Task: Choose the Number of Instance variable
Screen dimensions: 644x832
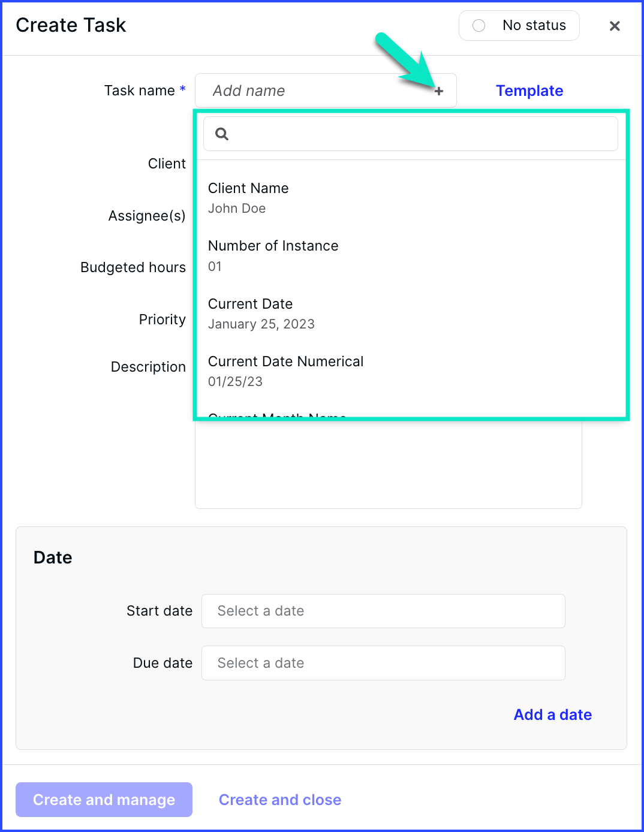Action: pyautogui.click(x=410, y=256)
